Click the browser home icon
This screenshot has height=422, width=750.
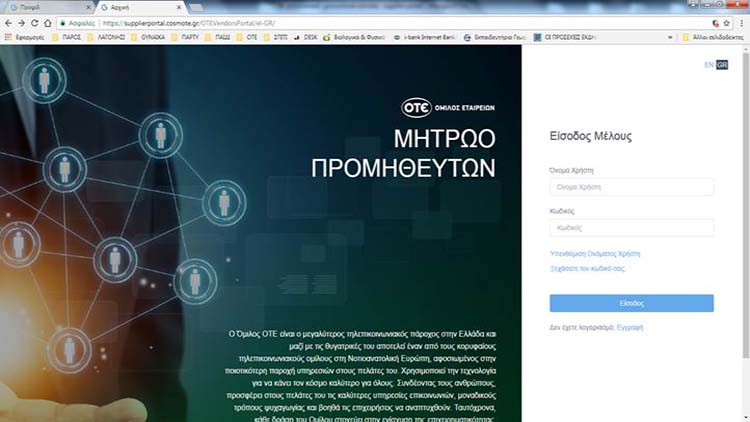coord(49,21)
